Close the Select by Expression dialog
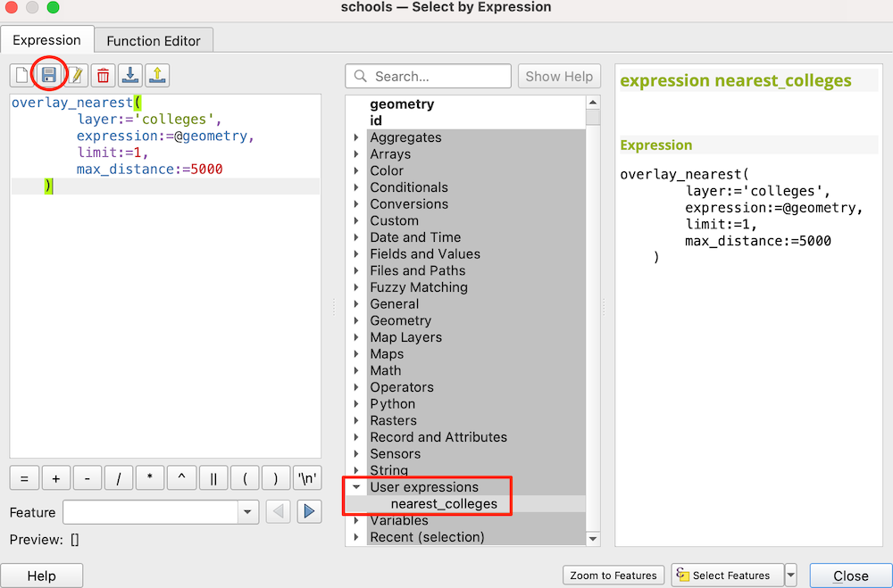Image resolution: width=893 pixels, height=588 pixels. click(x=851, y=576)
